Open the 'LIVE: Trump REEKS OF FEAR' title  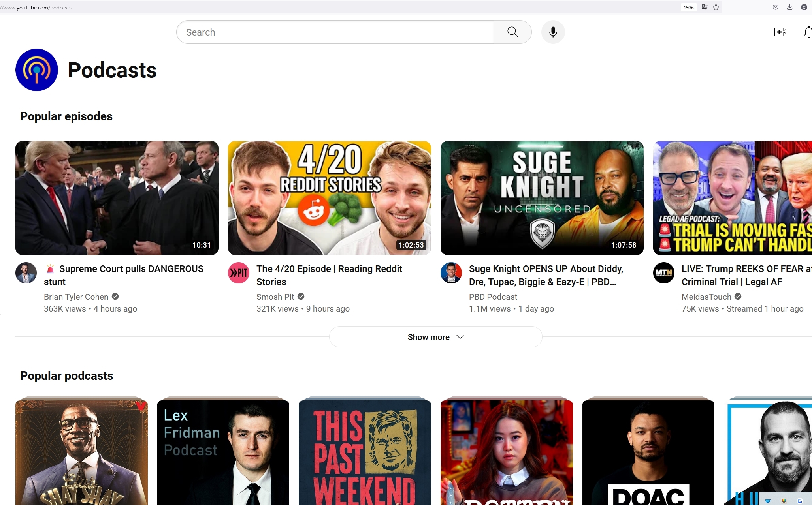click(747, 275)
